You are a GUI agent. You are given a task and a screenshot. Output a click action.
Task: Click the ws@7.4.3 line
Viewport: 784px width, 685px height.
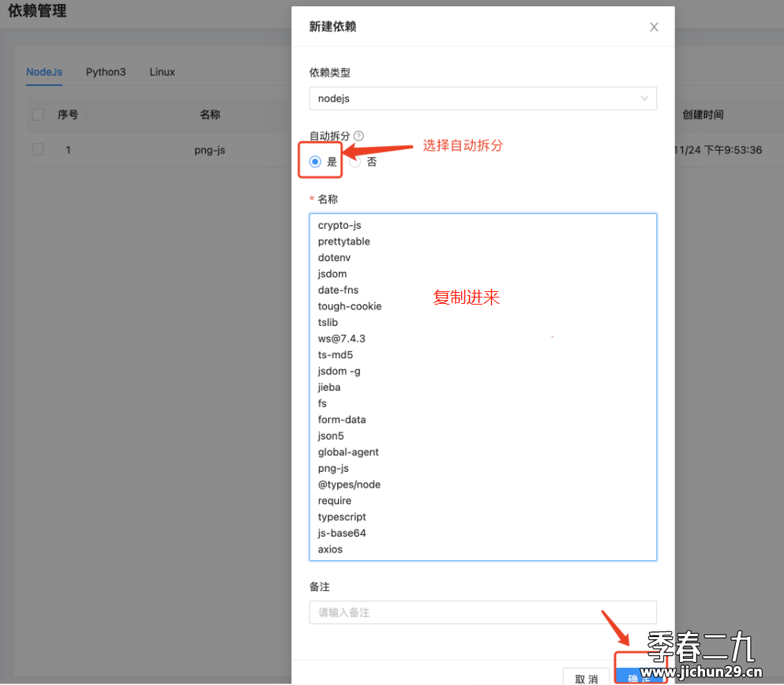tap(342, 339)
